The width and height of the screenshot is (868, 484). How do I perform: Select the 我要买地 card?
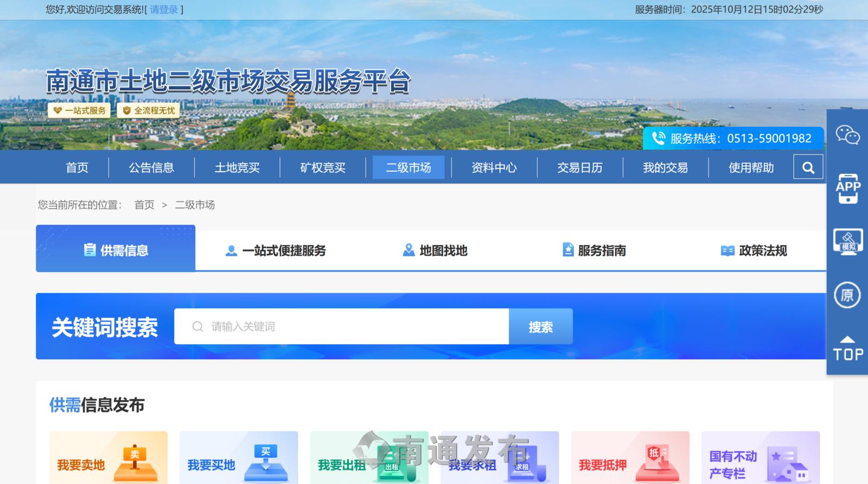(239, 458)
